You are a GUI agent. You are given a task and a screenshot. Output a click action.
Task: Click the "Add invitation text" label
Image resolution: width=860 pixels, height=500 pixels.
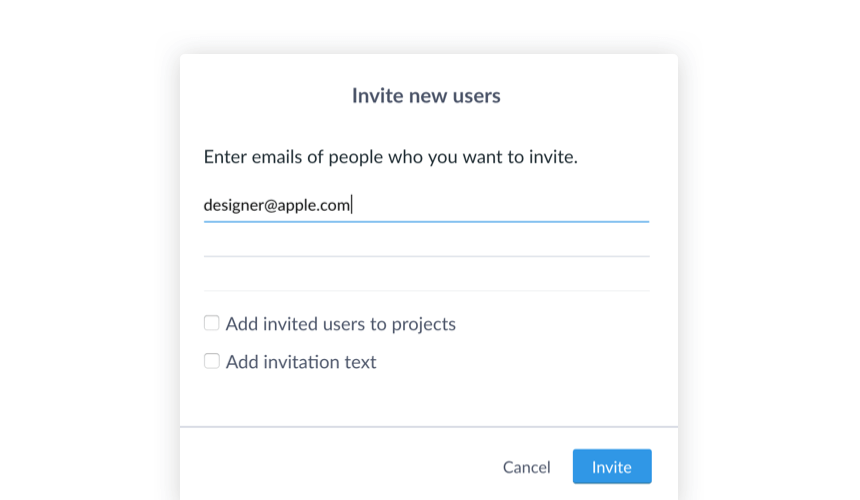[x=301, y=362]
